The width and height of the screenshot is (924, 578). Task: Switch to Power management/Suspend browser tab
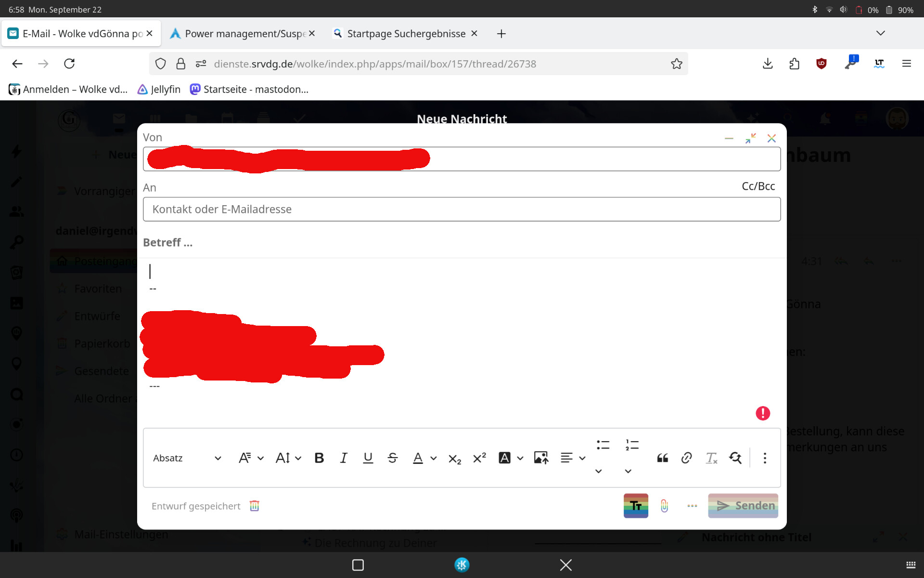(239, 34)
